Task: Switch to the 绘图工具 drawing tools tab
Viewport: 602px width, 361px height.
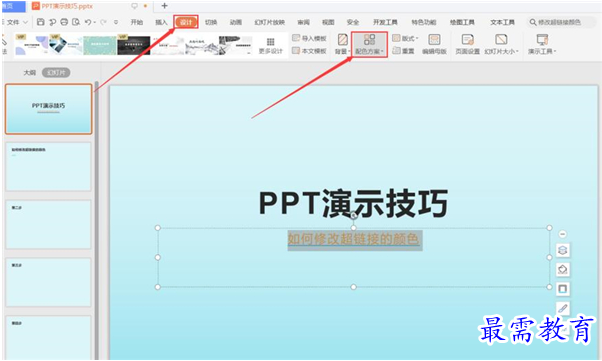Action: click(462, 22)
